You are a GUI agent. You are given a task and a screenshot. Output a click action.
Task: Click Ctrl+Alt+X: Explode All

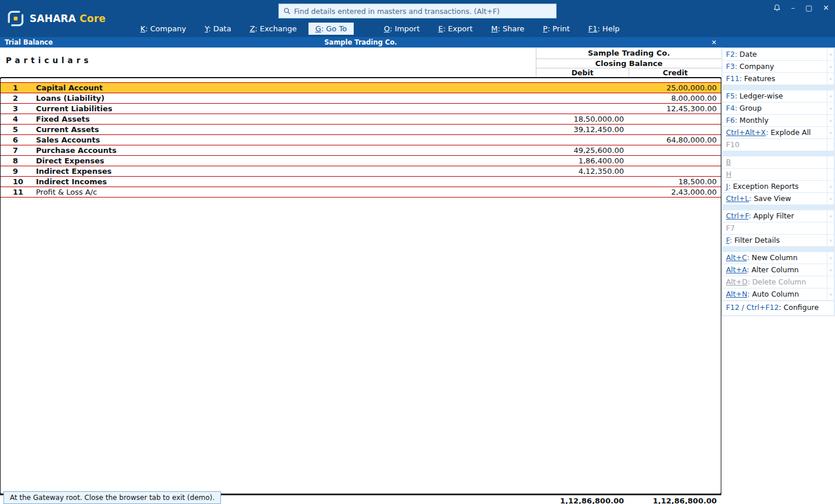(775, 133)
